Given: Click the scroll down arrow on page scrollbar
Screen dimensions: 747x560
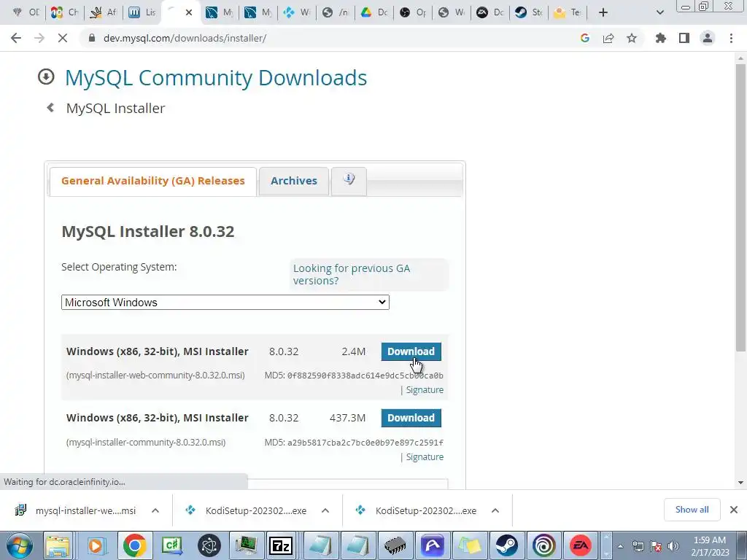Looking at the screenshot, I should 740,483.
